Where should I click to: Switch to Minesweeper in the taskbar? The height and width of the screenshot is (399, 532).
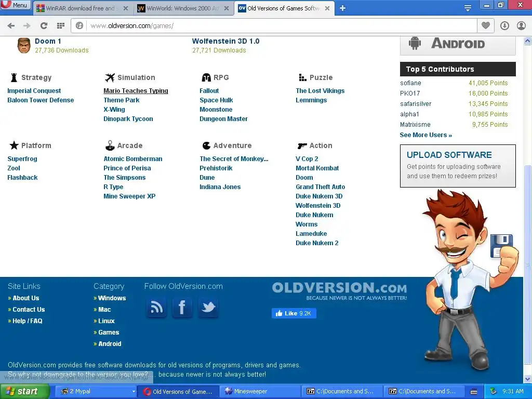coord(260,392)
